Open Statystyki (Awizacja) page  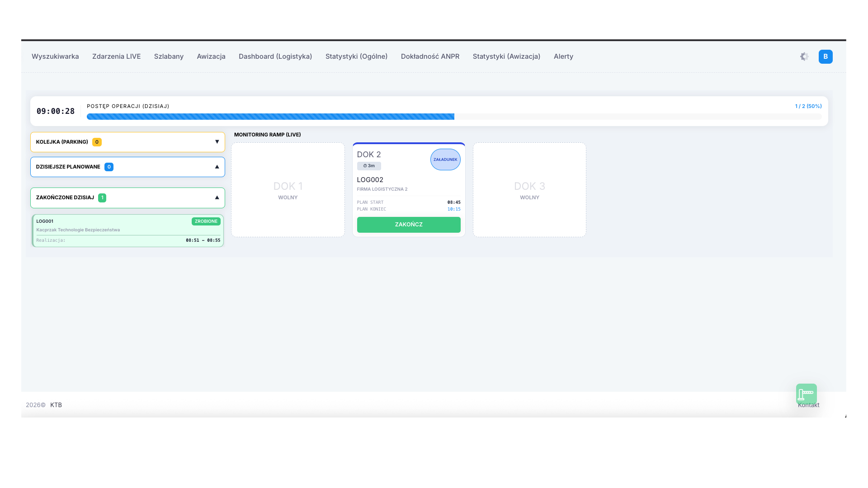(x=507, y=56)
